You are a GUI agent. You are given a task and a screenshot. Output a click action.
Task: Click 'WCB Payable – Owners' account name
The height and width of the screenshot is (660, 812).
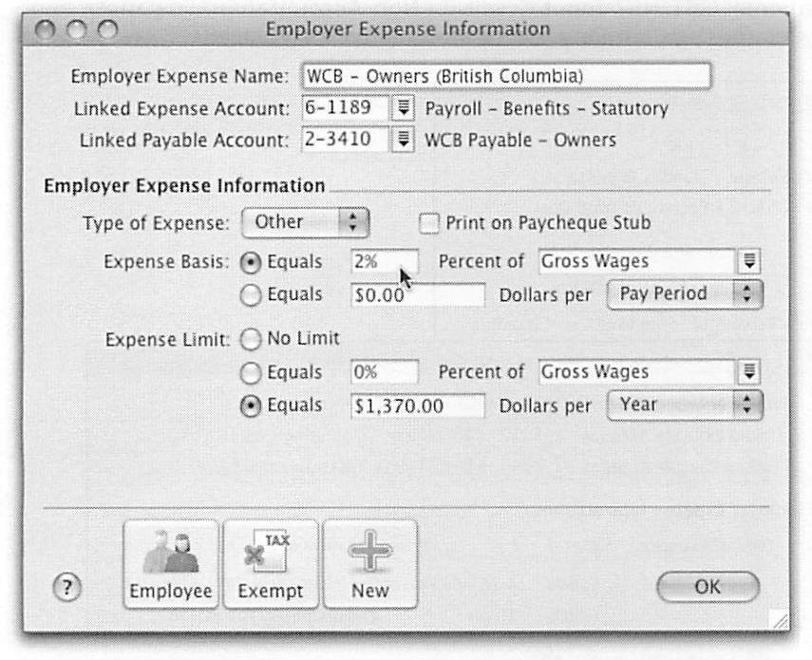click(x=520, y=141)
